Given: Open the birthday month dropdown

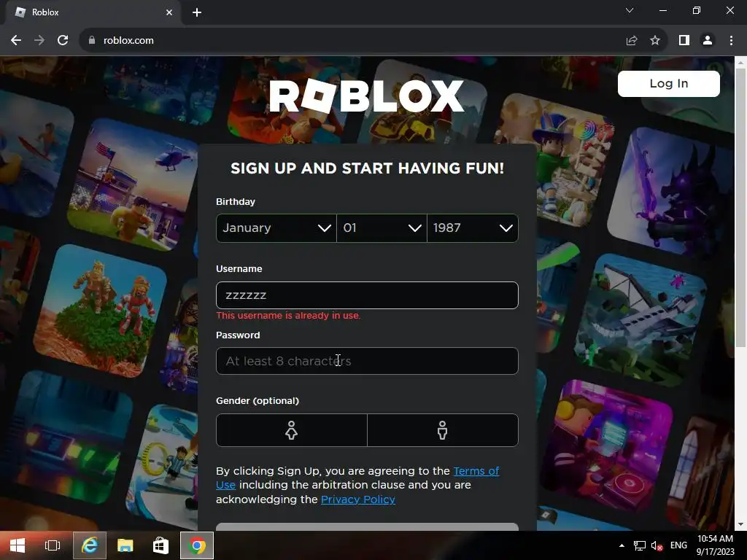Looking at the screenshot, I should [x=276, y=228].
